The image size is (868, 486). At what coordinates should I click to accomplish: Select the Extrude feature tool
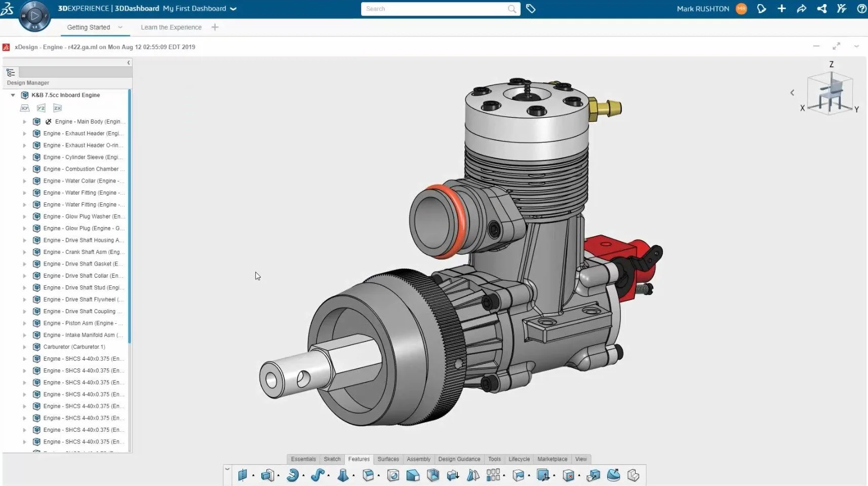tap(267, 475)
